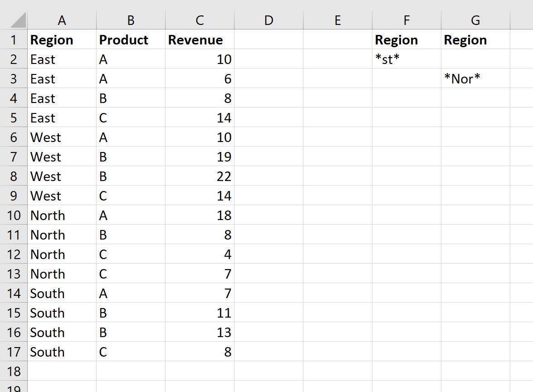Select column F header
Viewport: 533px width, 392px height.
point(406,20)
